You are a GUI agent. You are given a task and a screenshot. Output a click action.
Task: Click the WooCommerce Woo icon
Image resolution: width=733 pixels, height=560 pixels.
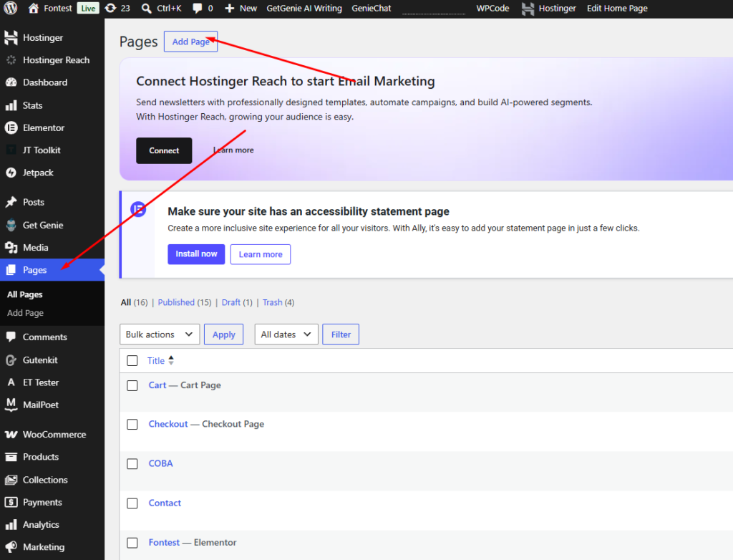[x=11, y=434]
